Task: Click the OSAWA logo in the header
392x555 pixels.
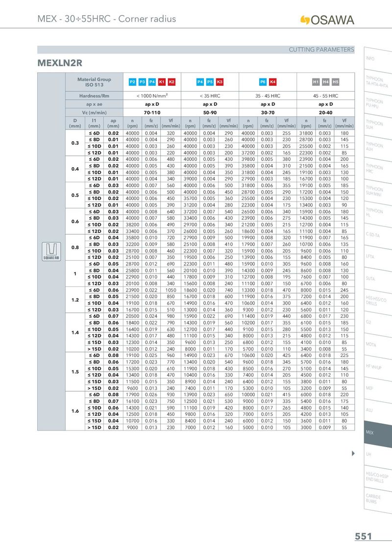Action: pos(327,20)
